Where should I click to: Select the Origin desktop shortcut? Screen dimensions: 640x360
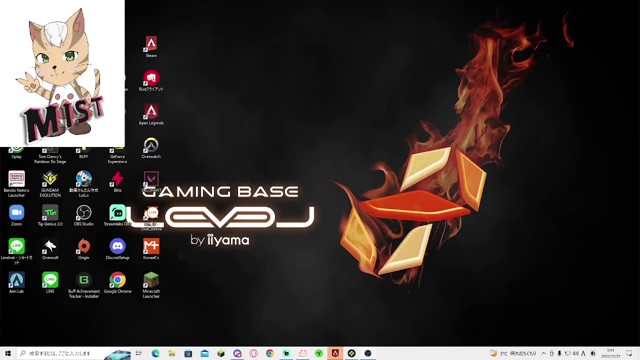[84, 249]
